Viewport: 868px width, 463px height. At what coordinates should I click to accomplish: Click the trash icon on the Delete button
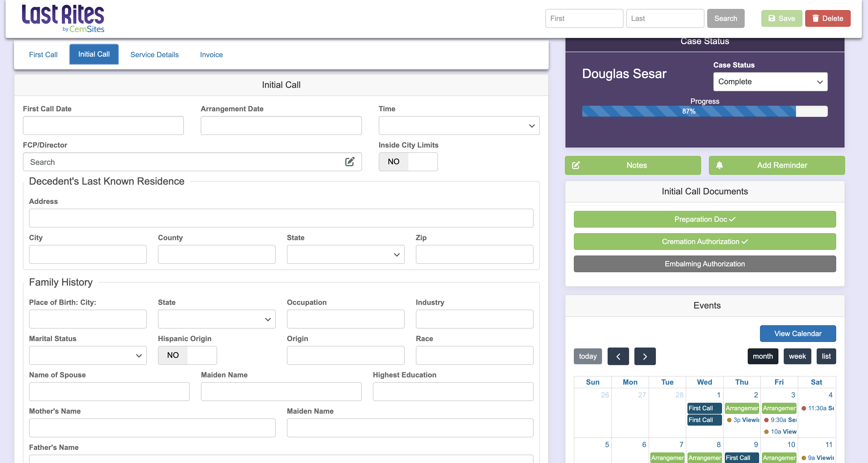[x=816, y=18]
